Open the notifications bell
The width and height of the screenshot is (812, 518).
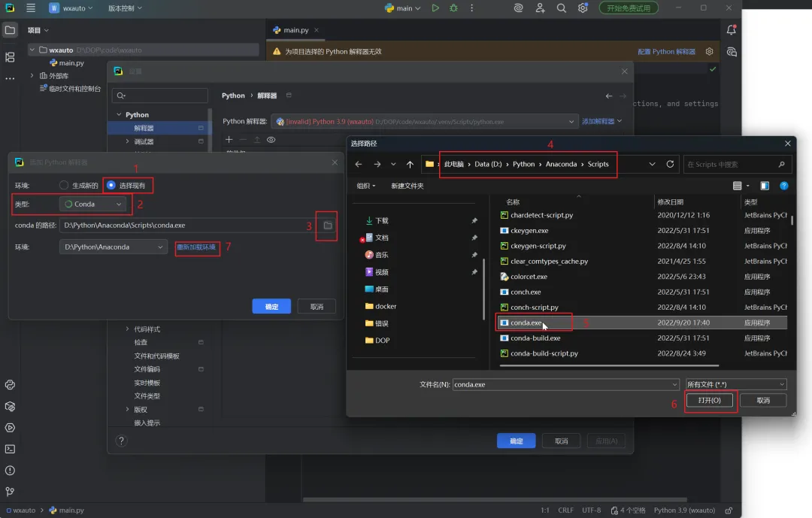point(732,30)
